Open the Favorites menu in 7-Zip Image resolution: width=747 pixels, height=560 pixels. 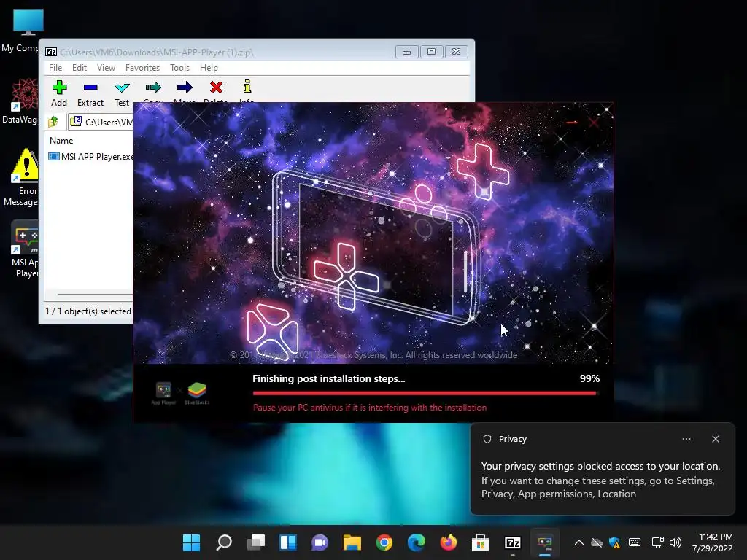coord(142,68)
